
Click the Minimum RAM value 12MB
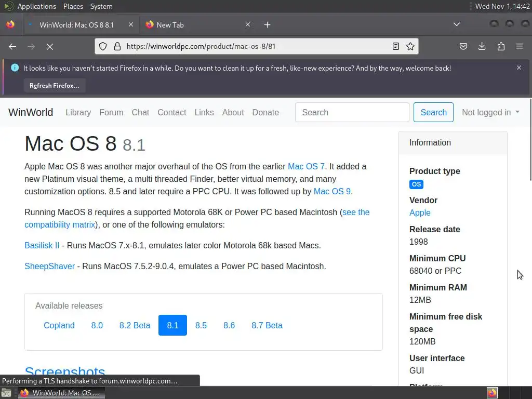pyautogui.click(x=420, y=300)
